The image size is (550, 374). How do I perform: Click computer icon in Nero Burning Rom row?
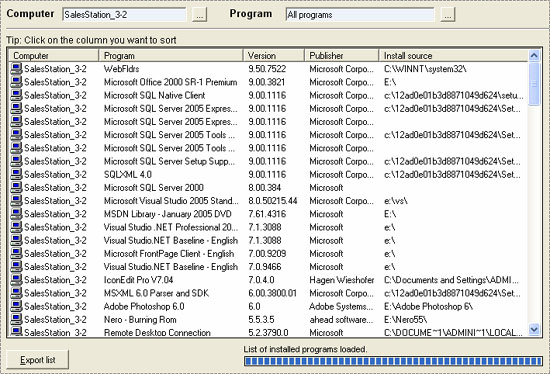[x=16, y=319]
